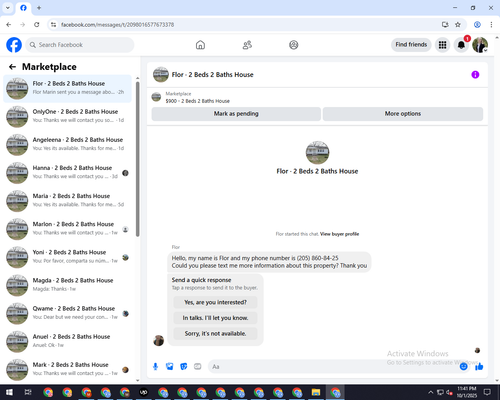Send quick response In talks. I'll let you know.
This screenshot has width=500, height=400.
pos(215,318)
